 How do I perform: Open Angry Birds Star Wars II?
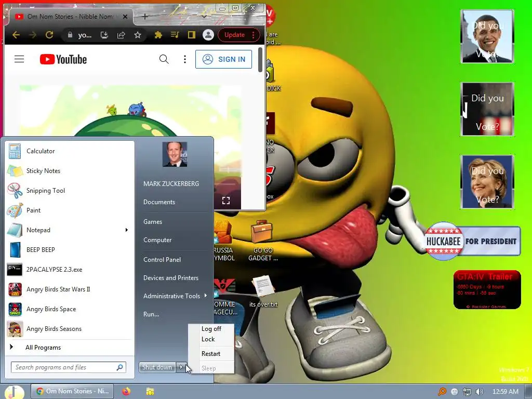(x=70, y=289)
